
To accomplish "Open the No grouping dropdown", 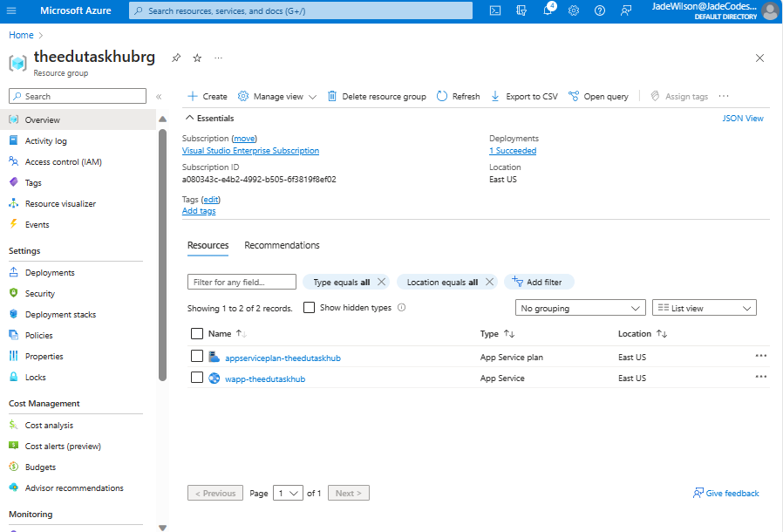I will pos(580,307).
